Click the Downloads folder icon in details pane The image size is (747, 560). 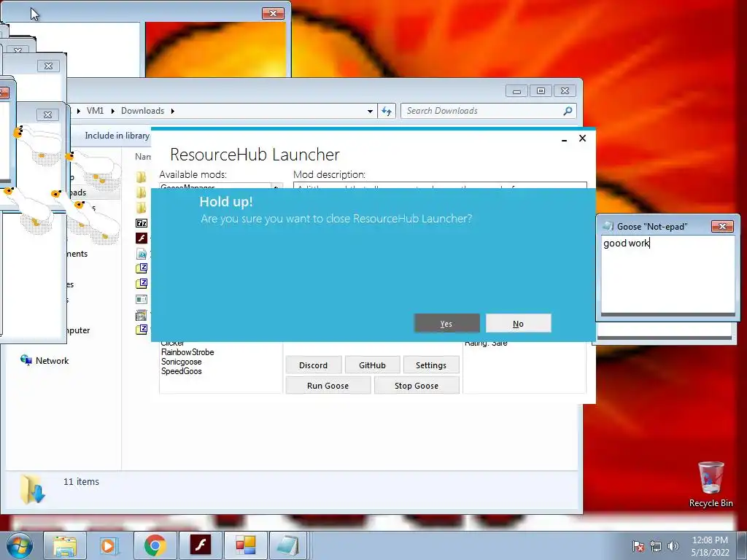(32, 489)
